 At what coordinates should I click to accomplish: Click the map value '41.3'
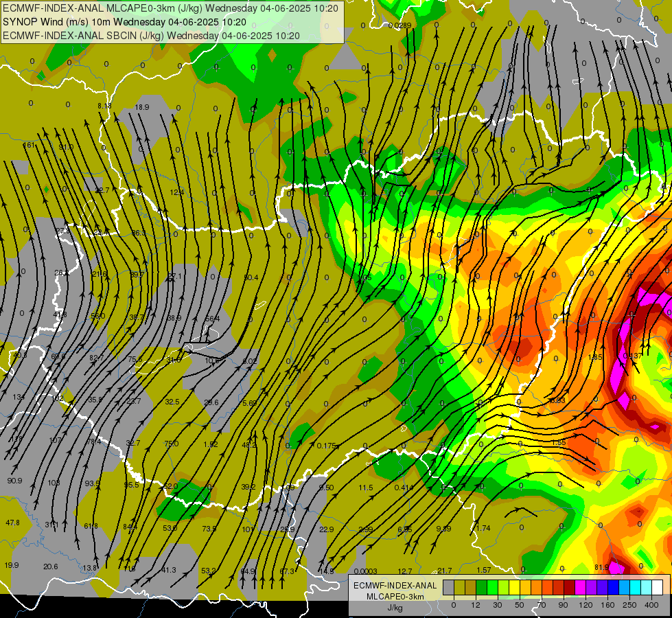pyautogui.click(x=169, y=570)
